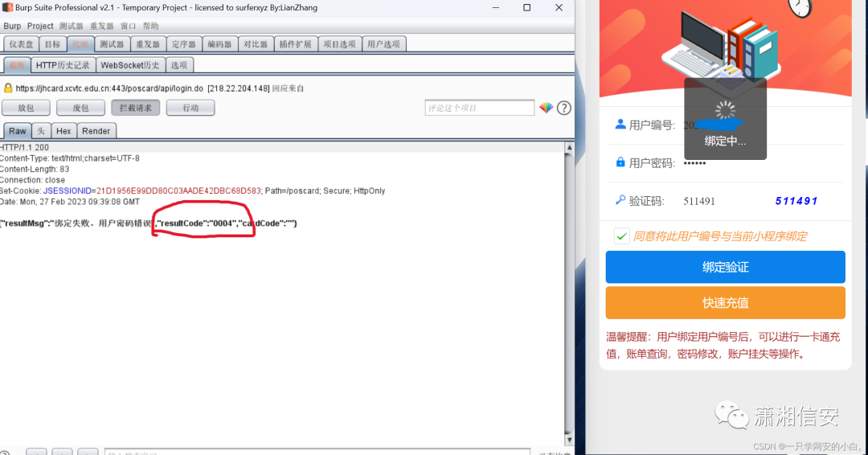Switch to the 项目选项 tab
Image resolution: width=868 pixels, height=455 pixels.
pos(340,44)
